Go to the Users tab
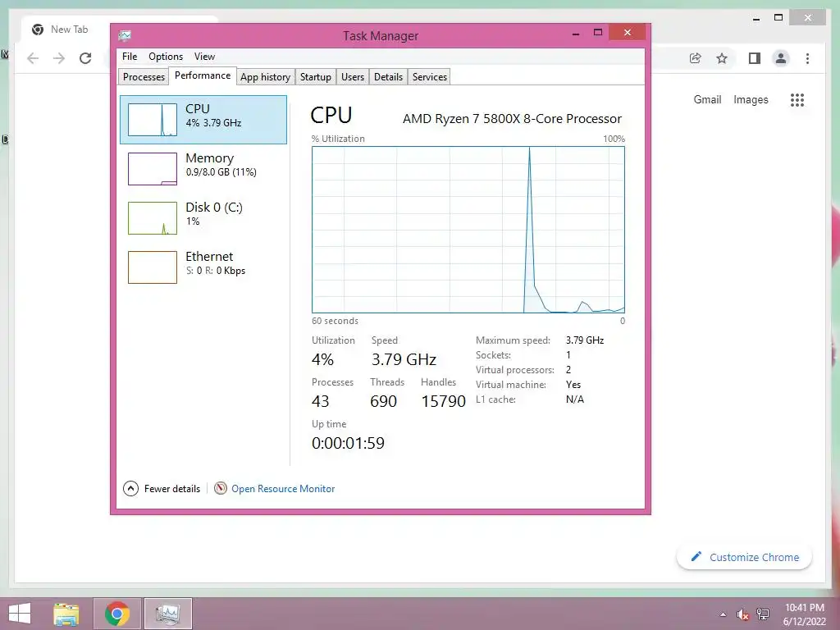This screenshot has width=840, height=630. (353, 76)
